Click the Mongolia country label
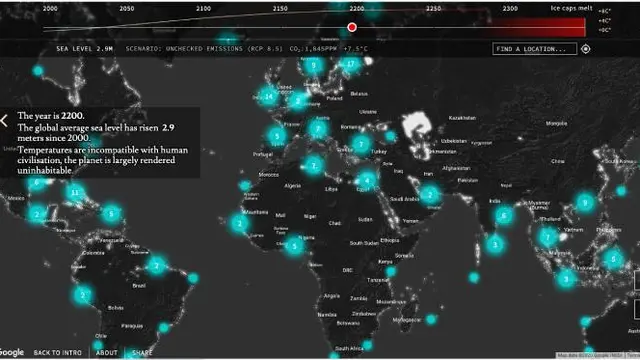This screenshot has width=640, height=360. tap(556, 123)
